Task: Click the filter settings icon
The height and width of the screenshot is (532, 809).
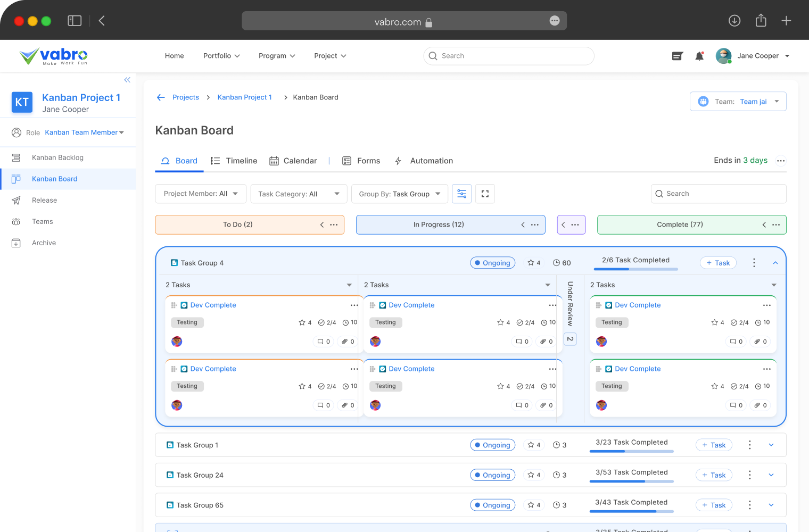Action: click(x=461, y=194)
